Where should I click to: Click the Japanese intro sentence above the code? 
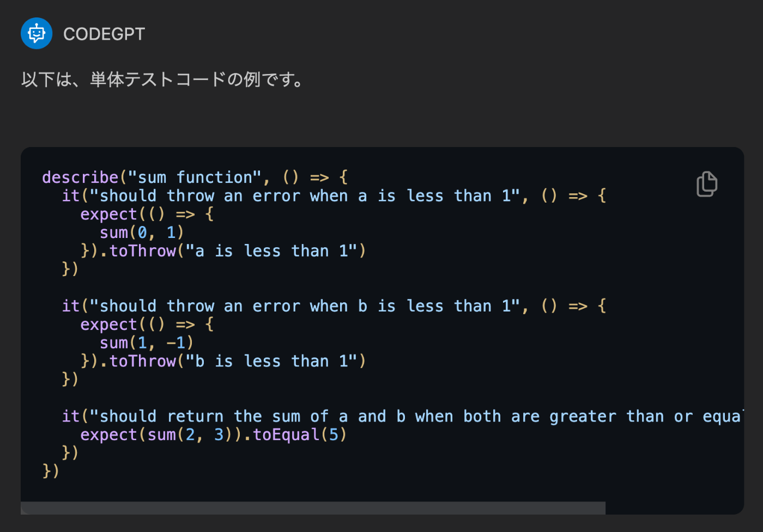162,80
